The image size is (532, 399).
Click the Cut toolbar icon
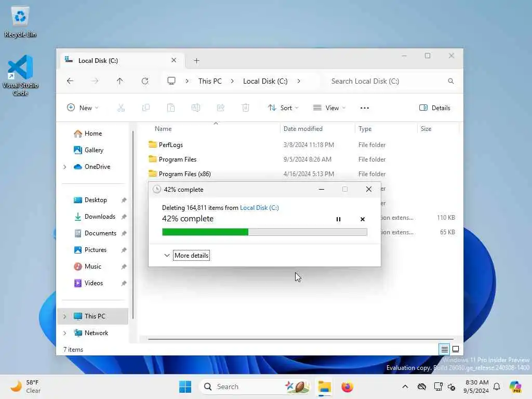tap(121, 108)
